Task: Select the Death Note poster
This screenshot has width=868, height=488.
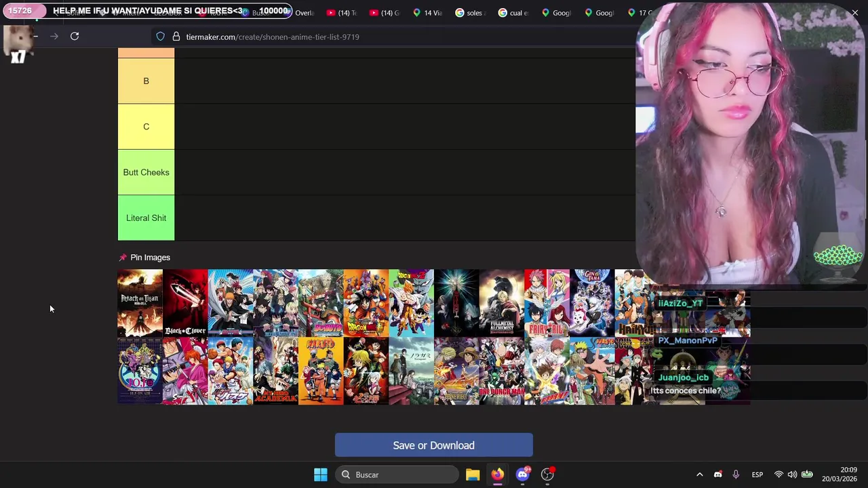Action: (x=456, y=303)
